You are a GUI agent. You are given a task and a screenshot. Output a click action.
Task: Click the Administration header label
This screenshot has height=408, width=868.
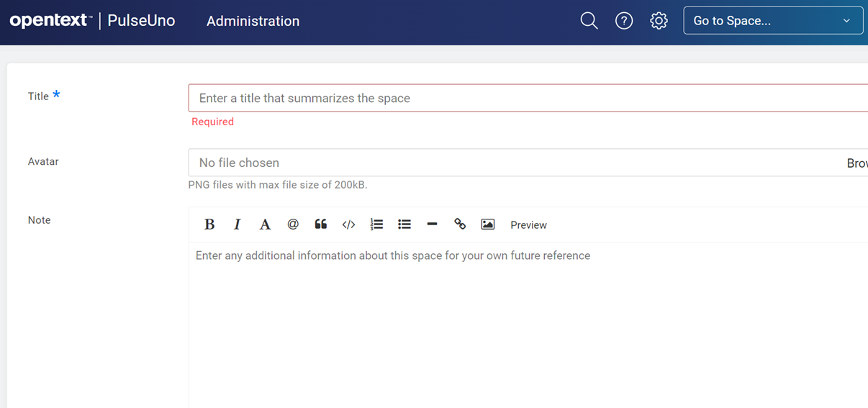click(x=253, y=21)
